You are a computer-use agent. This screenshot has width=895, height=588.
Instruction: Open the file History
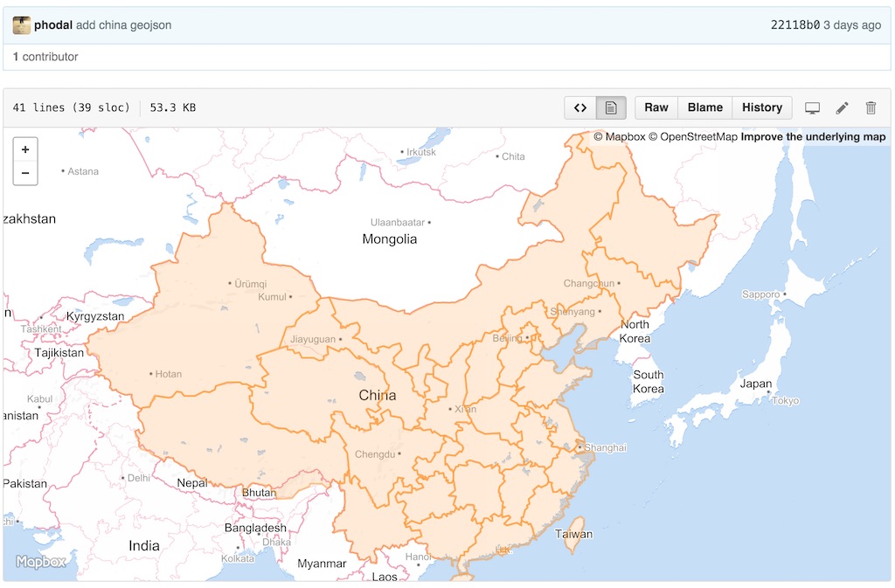[x=762, y=107]
